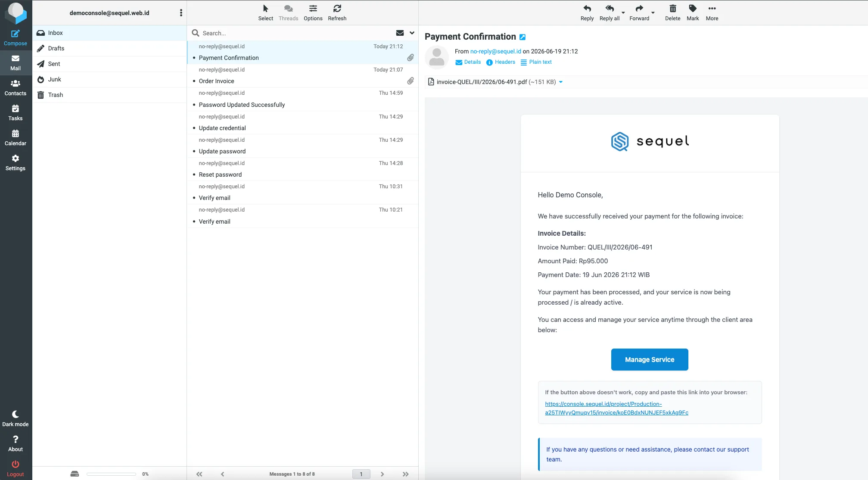Click the search magnifier icon
Viewport: 868px width, 480px height.
click(196, 33)
